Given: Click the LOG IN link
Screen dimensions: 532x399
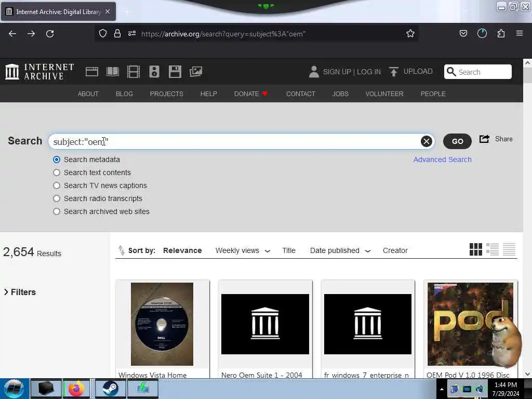Looking at the screenshot, I should click(x=369, y=72).
